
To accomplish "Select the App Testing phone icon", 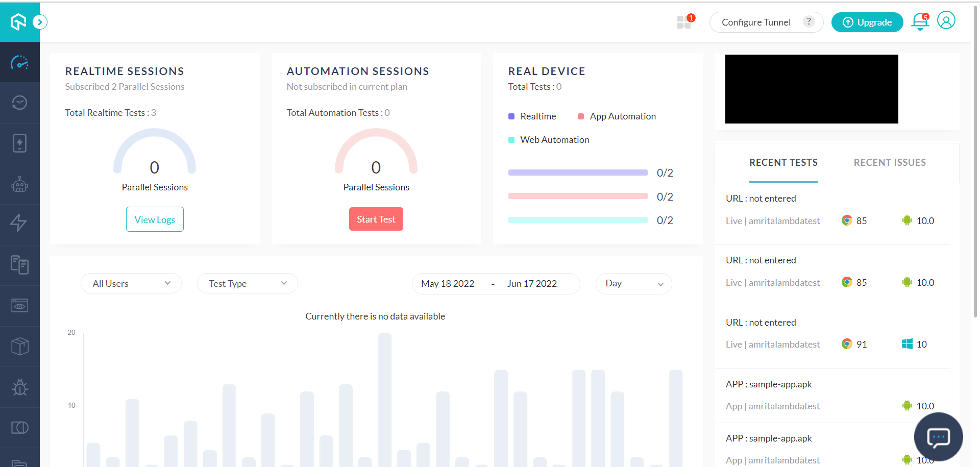I will pyautogui.click(x=20, y=143).
